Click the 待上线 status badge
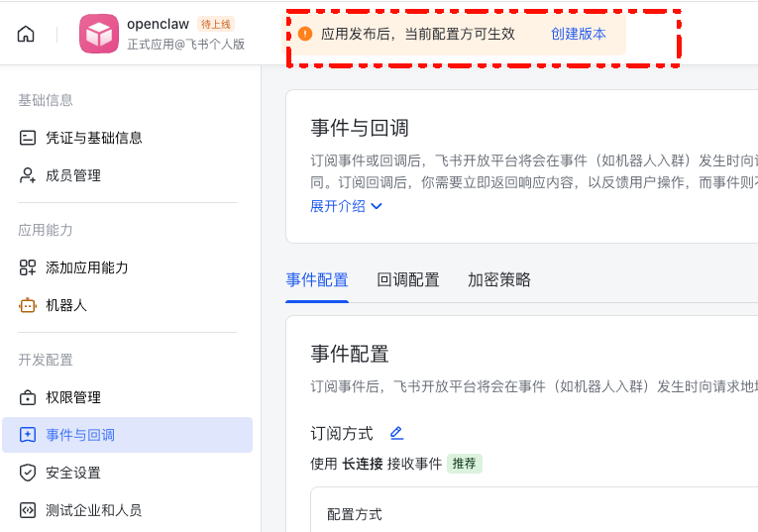 (x=216, y=24)
